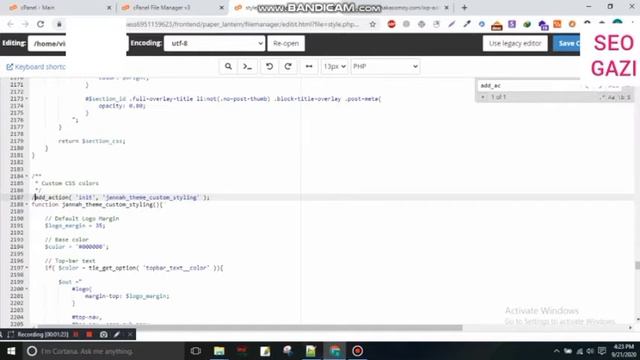
Task: Open the Keyboard shortcuts link
Action: point(36,67)
